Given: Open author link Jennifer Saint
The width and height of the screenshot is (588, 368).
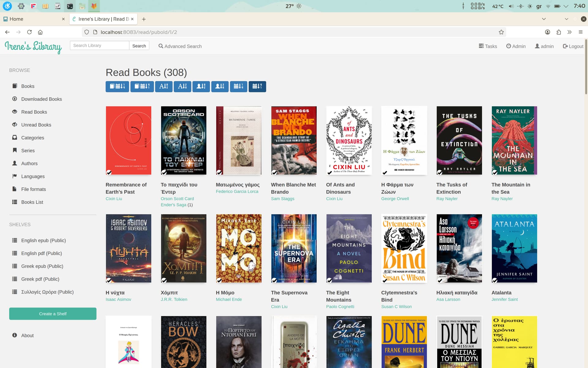Looking at the screenshot, I should pyautogui.click(x=505, y=299).
